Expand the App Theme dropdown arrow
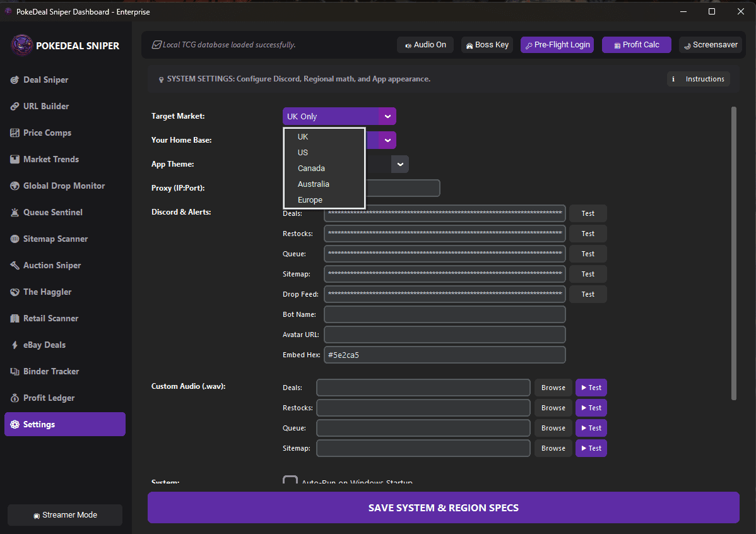The image size is (756, 534). [x=400, y=165]
